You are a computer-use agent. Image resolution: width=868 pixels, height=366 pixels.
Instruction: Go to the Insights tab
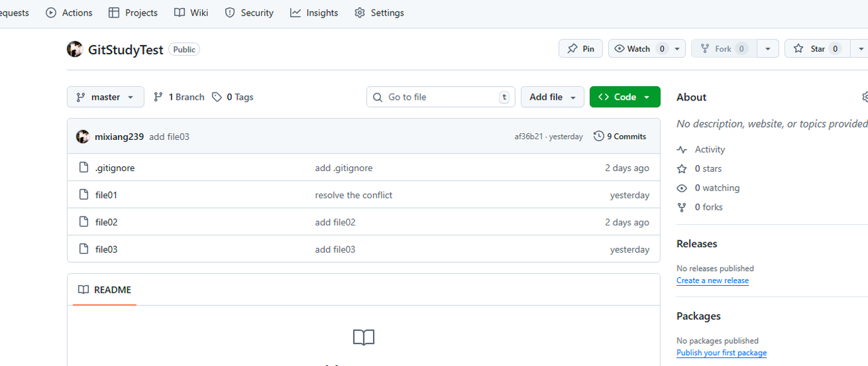point(314,13)
